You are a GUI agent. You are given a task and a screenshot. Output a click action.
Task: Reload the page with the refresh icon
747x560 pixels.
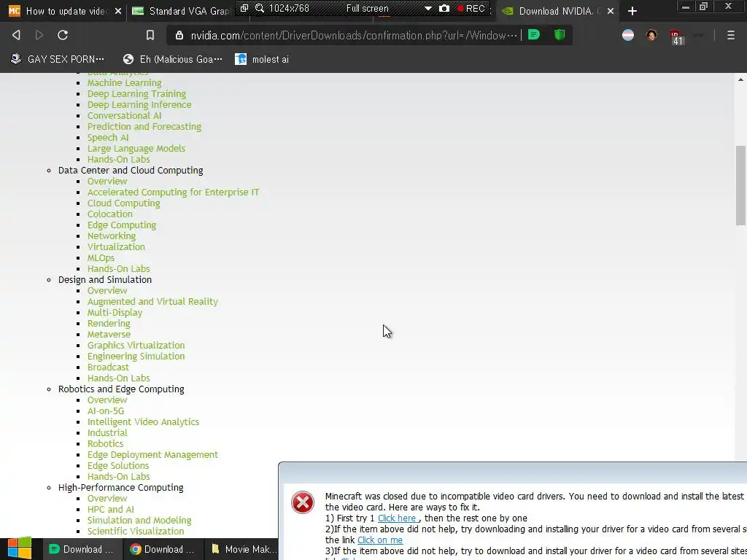click(63, 35)
